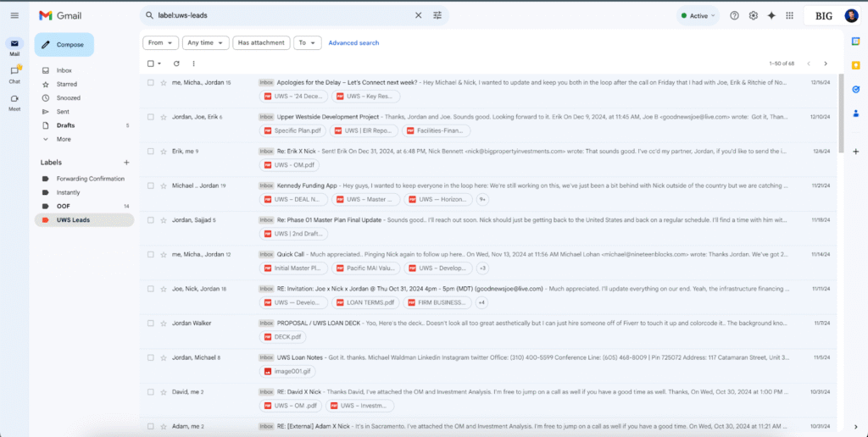Check the box for Quick Call email

[151, 254]
